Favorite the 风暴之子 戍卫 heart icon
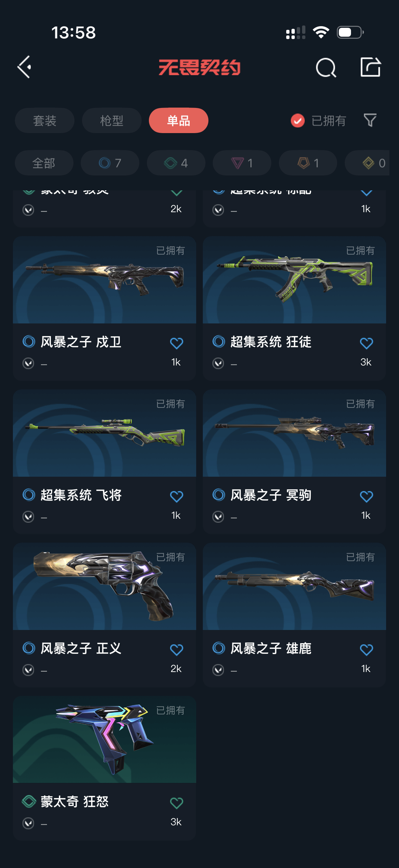Image resolution: width=399 pixels, height=868 pixels. (177, 343)
